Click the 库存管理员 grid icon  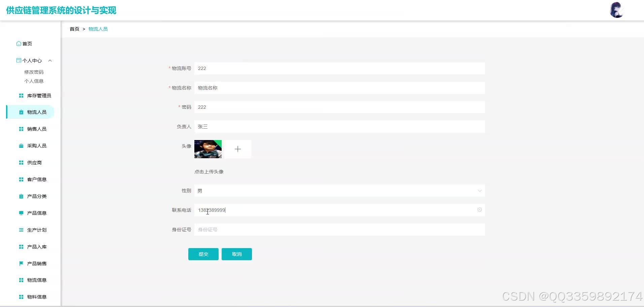(x=21, y=96)
